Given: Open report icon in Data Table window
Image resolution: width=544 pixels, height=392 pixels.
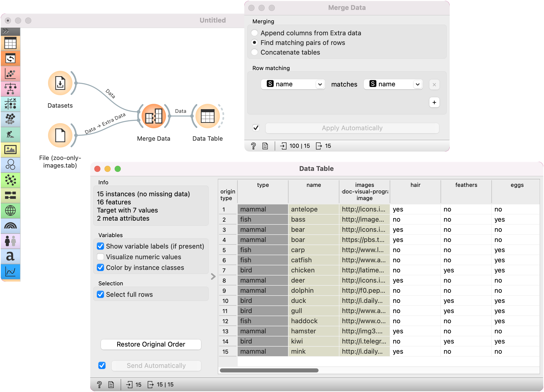Looking at the screenshot, I should (111, 385).
